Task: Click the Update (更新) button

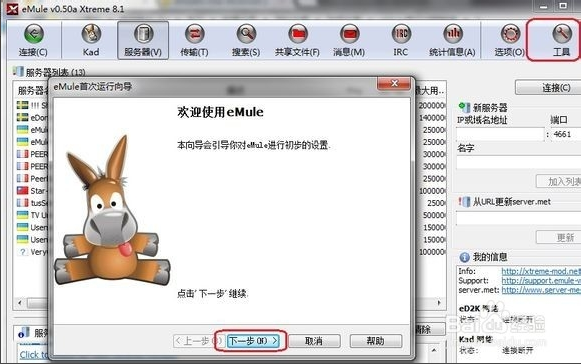Action: tap(559, 237)
